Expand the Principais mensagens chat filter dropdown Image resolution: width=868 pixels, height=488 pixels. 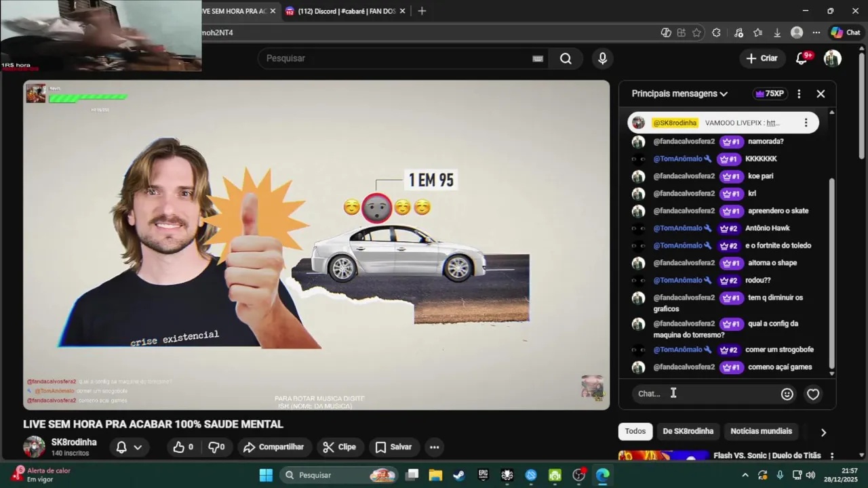[x=679, y=94]
